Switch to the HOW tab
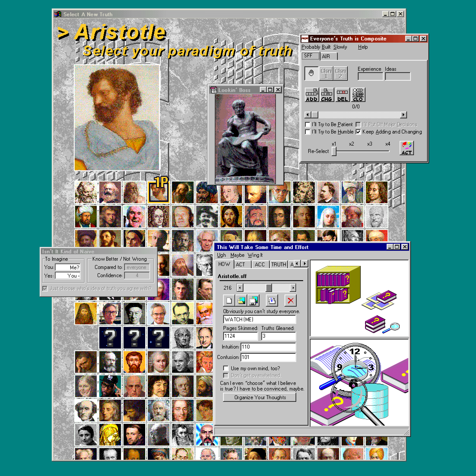 224,264
